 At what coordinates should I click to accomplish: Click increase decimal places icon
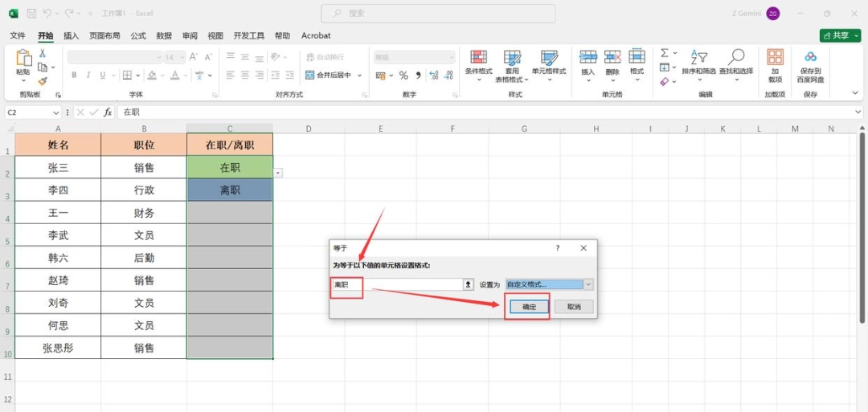[x=434, y=75]
